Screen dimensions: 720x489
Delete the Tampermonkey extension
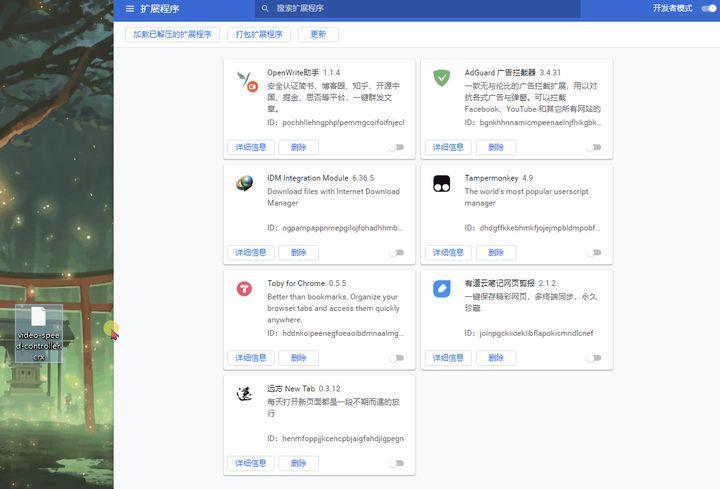pyautogui.click(x=496, y=253)
